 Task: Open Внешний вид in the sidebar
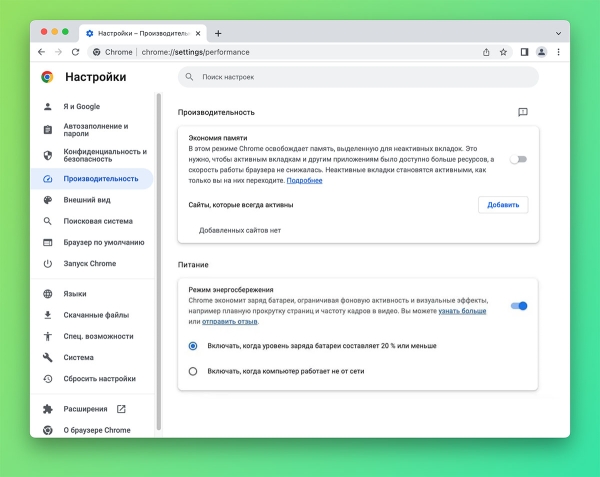coord(86,200)
